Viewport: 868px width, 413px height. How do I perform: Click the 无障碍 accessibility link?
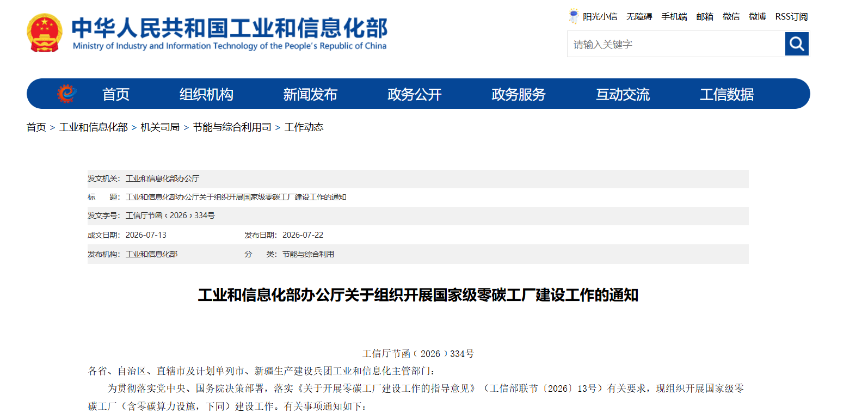(x=639, y=17)
